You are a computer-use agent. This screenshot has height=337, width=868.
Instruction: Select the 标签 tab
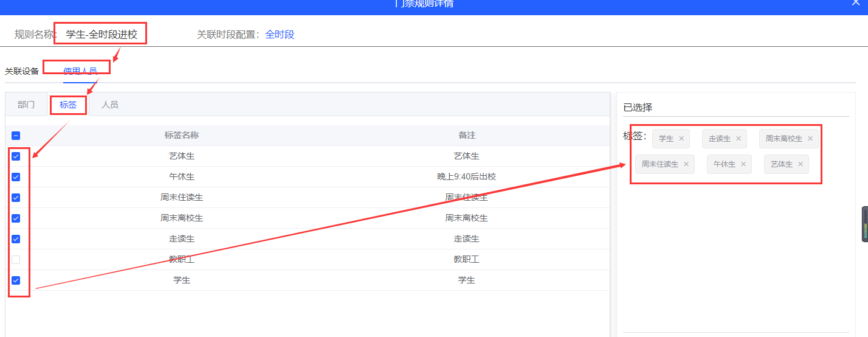point(68,105)
